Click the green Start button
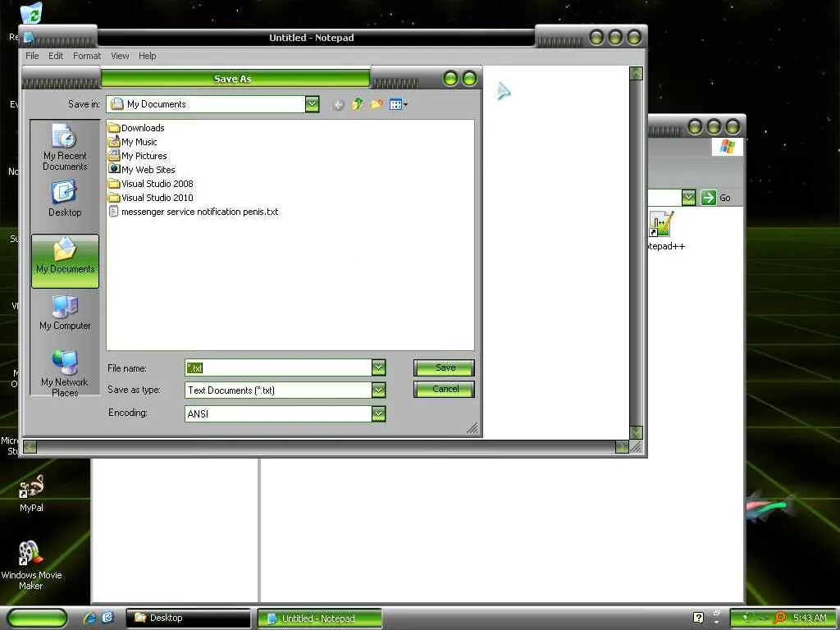Viewport: 840px width, 630px height. click(38, 618)
